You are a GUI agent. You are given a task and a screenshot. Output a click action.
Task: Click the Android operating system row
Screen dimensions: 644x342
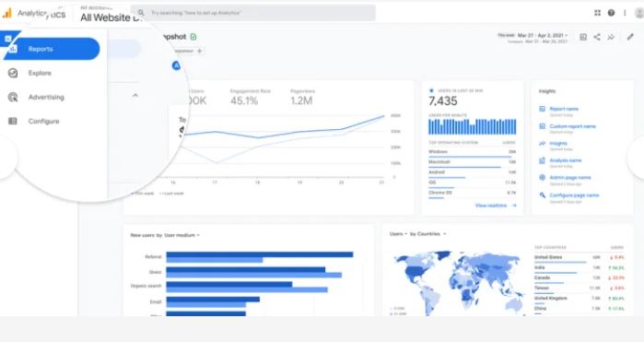[x=472, y=173]
